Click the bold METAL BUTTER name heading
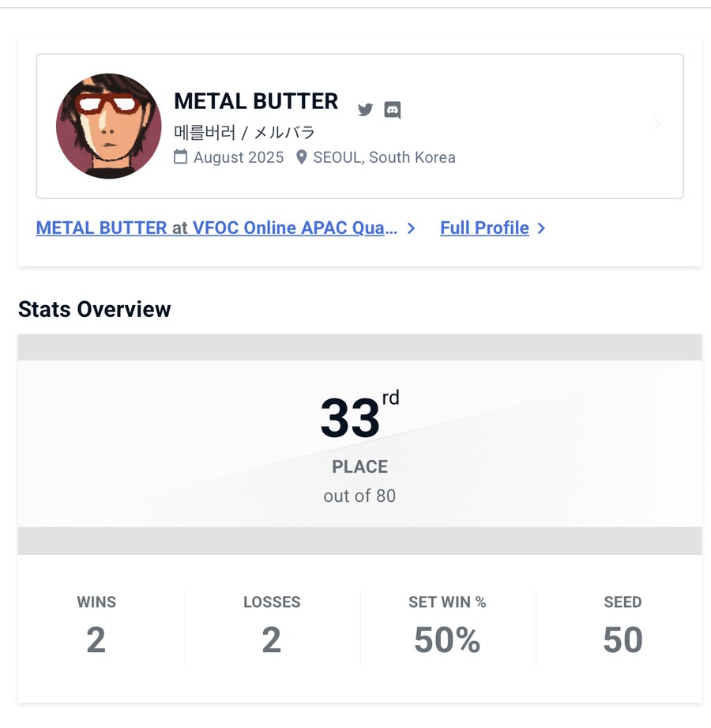Screen dimensions: 711x728 [256, 101]
